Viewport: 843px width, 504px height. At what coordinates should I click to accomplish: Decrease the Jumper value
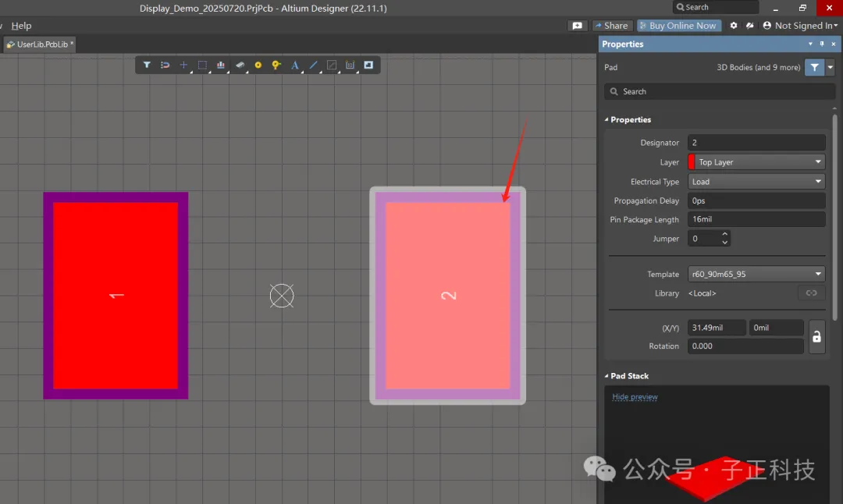[x=724, y=243]
